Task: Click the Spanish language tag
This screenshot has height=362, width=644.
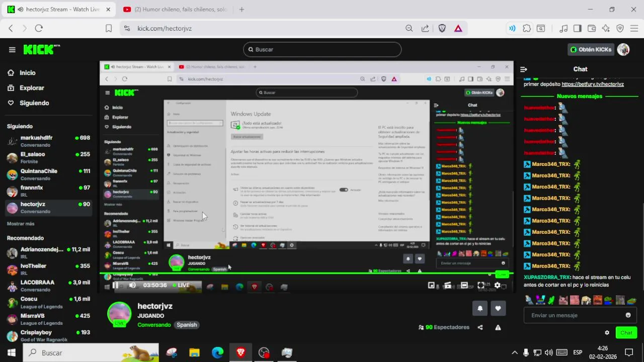Action: pyautogui.click(x=187, y=325)
